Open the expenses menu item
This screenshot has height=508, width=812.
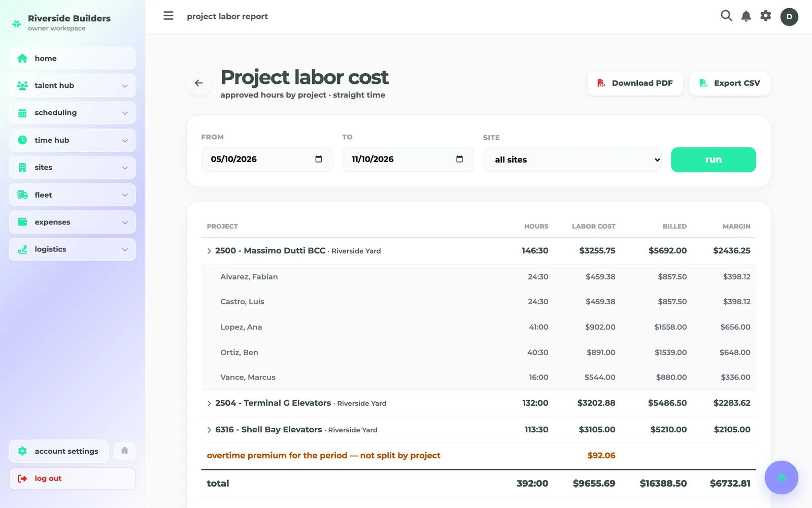73,222
